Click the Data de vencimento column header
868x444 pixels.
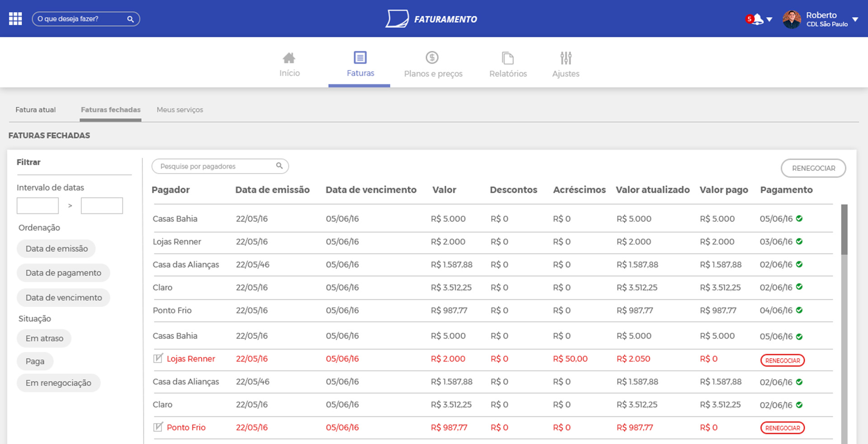(x=371, y=190)
